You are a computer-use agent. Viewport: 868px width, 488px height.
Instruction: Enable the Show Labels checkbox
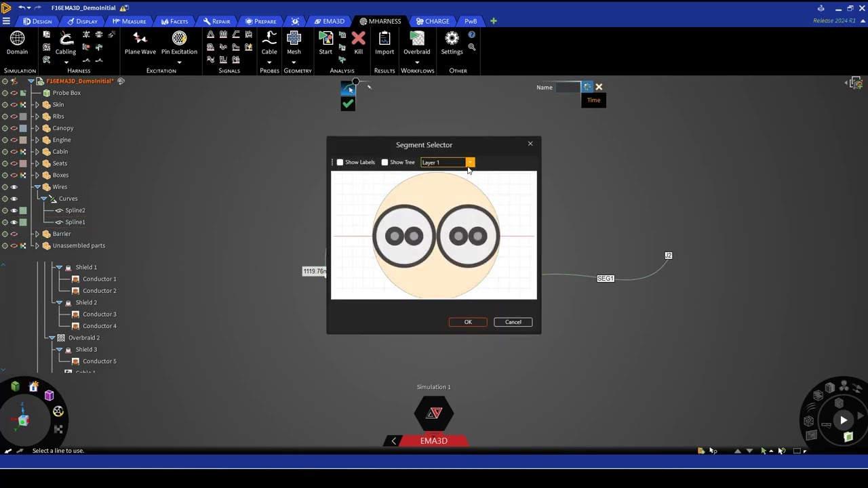click(340, 162)
